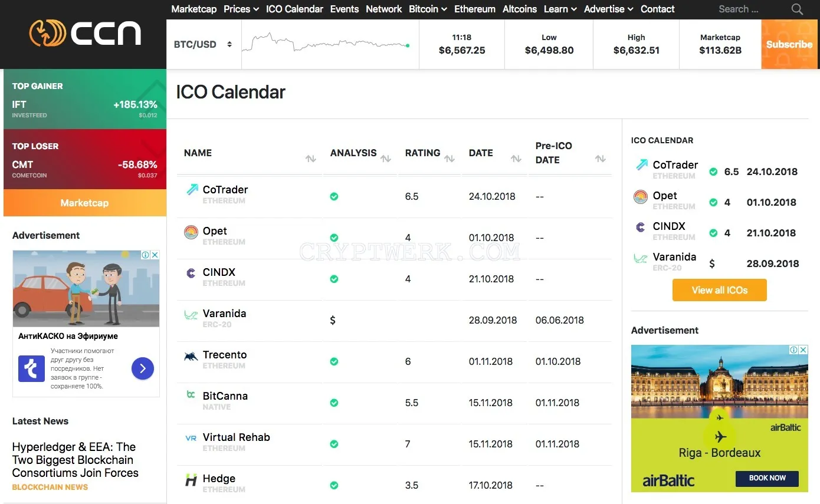The image size is (820, 504).
Task: Click CINDX's green analysis checkmark in table
Action: (334, 279)
